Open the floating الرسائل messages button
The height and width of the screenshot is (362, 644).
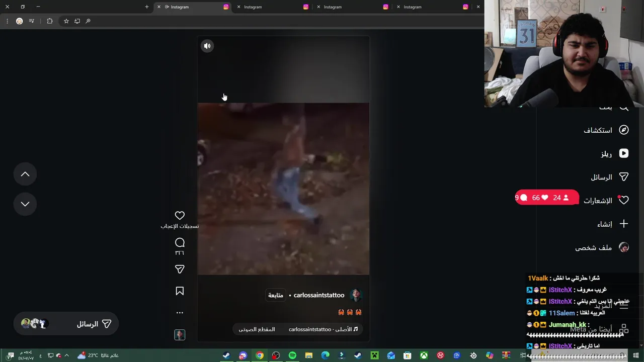(66, 324)
